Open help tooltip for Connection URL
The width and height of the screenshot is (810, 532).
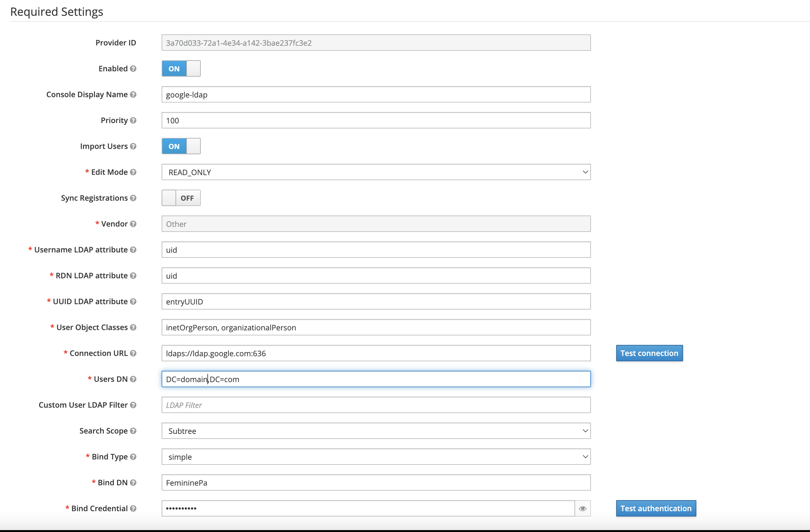click(x=133, y=353)
